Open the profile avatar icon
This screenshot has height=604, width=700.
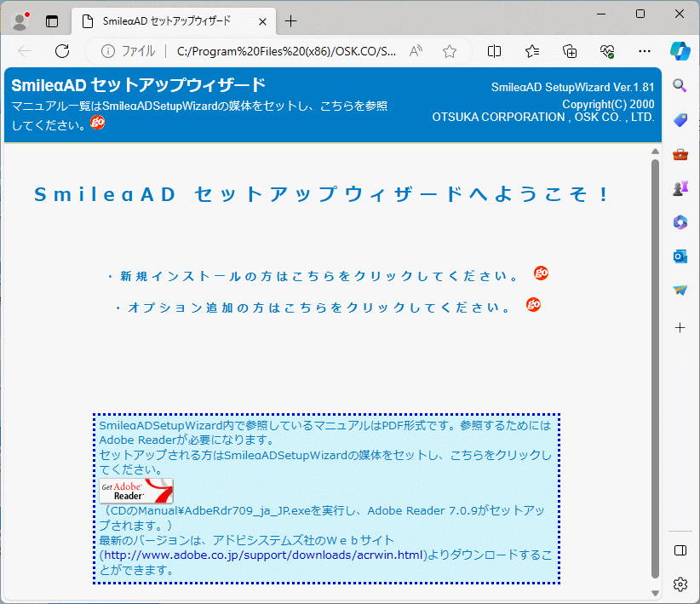pyautogui.click(x=20, y=21)
